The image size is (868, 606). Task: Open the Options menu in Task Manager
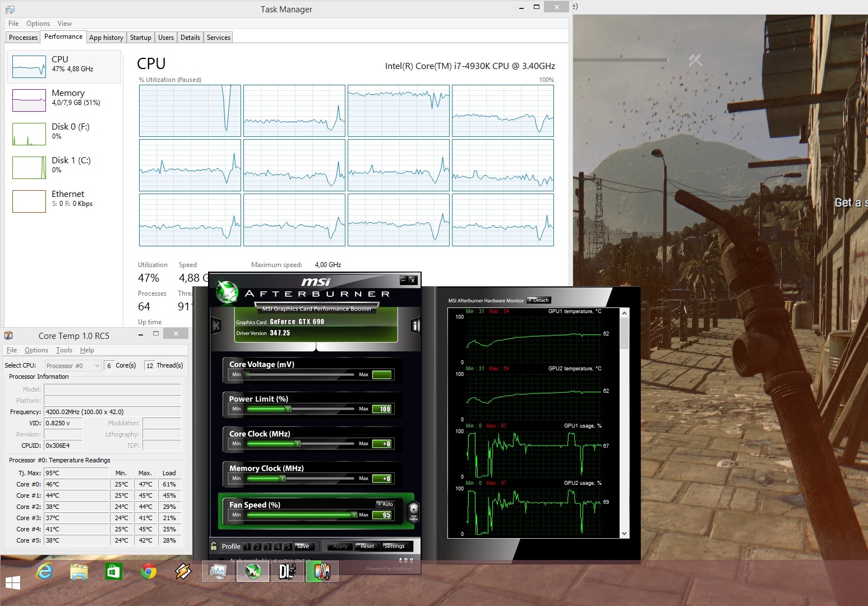[38, 24]
